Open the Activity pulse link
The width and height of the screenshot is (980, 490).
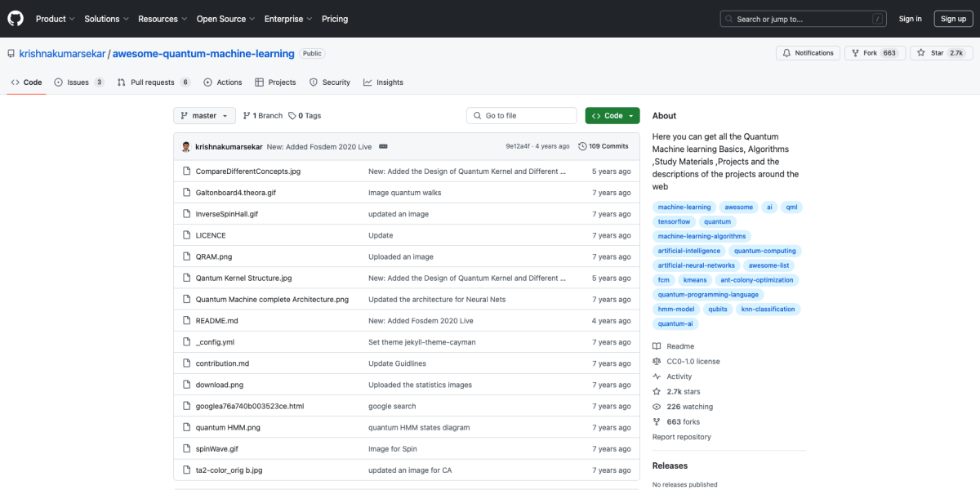click(679, 376)
